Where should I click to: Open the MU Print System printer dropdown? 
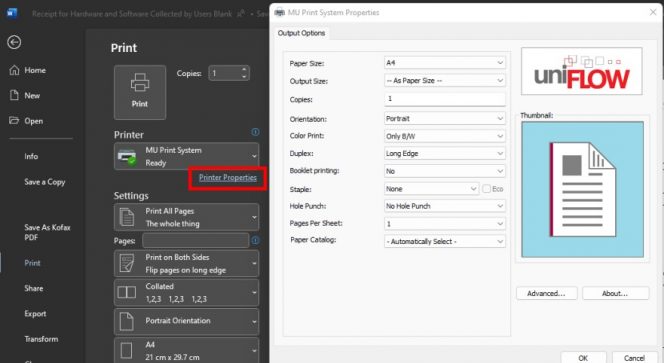(186, 156)
